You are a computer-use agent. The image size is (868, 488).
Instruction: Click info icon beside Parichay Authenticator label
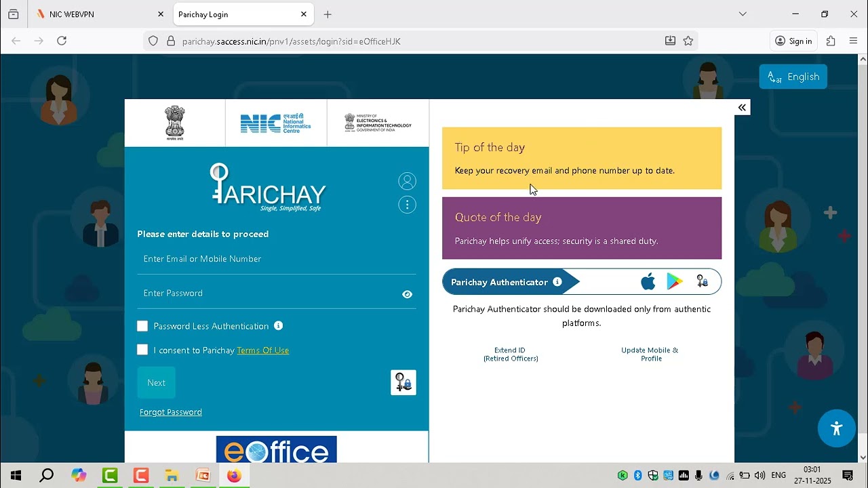click(557, 282)
